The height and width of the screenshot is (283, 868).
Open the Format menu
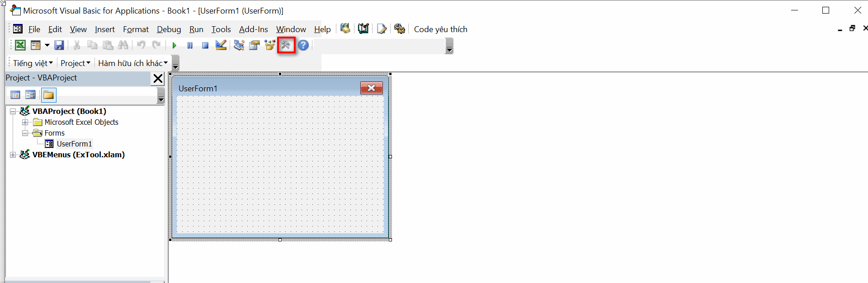(136, 29)
